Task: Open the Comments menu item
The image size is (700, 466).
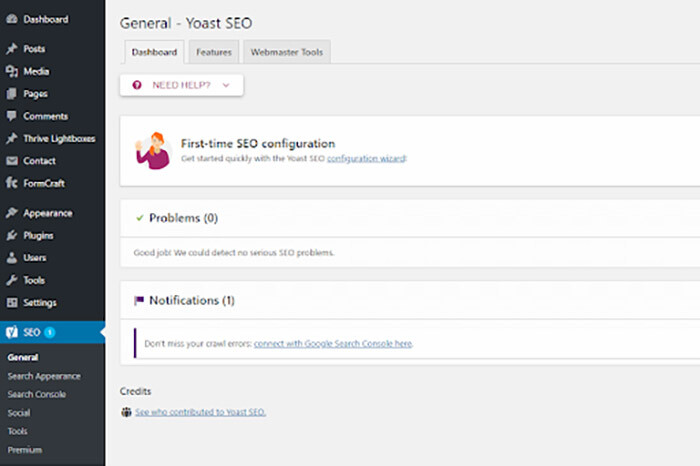Action: 46,116
